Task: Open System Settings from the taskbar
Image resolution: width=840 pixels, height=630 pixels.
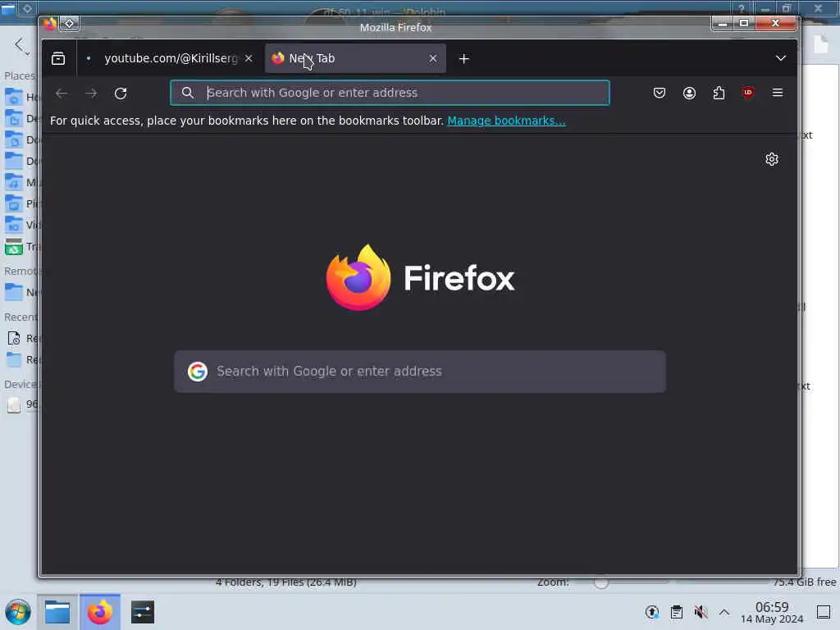Action: click(143, 612)
